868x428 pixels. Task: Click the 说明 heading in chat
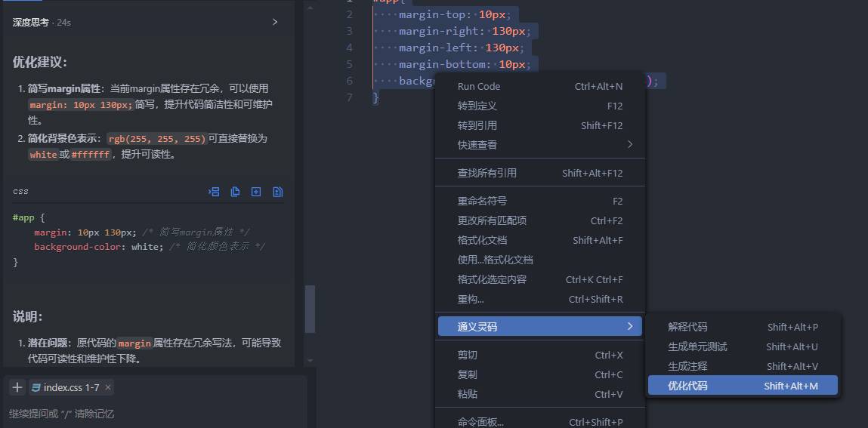(x=28, y=316)
